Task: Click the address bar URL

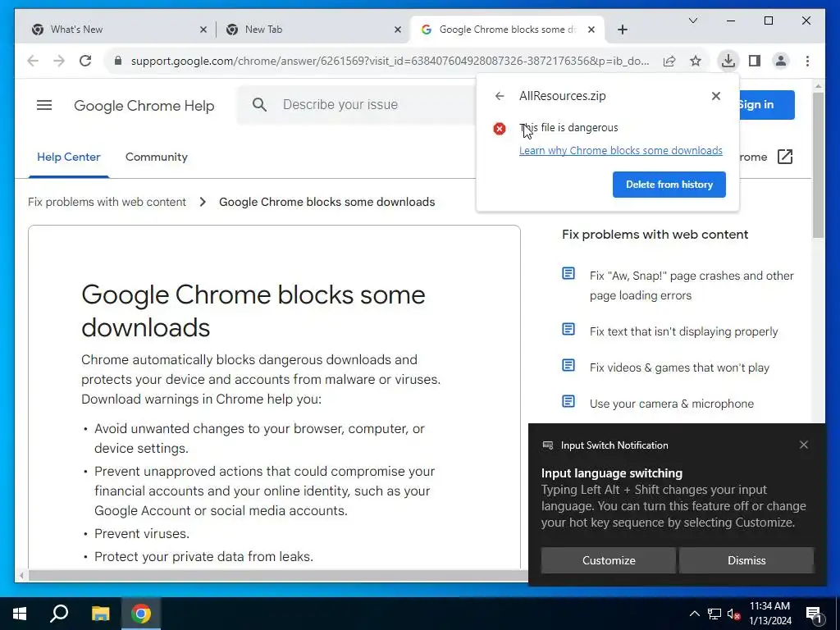Action: tap(390, 61)
